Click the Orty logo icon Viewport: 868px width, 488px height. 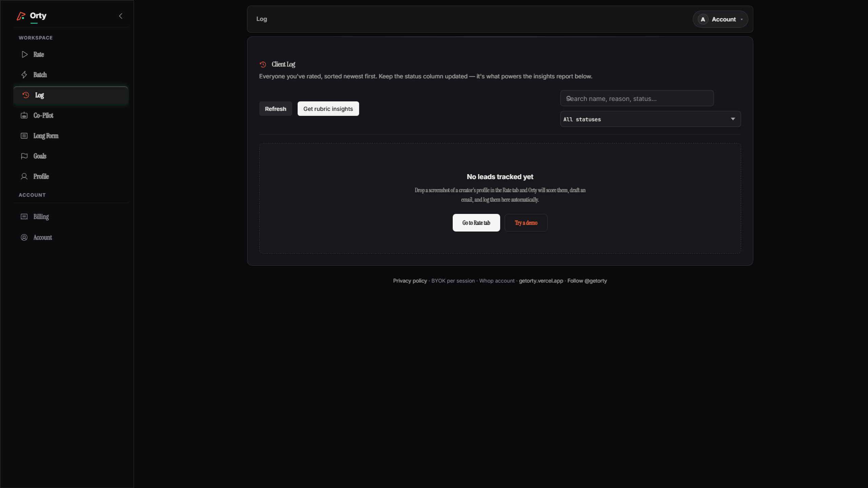(21, 16)
